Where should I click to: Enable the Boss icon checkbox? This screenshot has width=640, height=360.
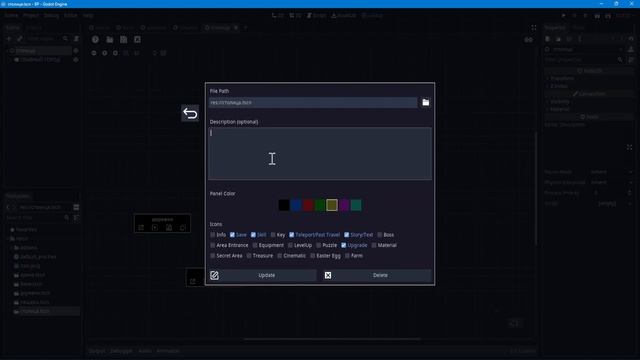click(x=380, y=235)
